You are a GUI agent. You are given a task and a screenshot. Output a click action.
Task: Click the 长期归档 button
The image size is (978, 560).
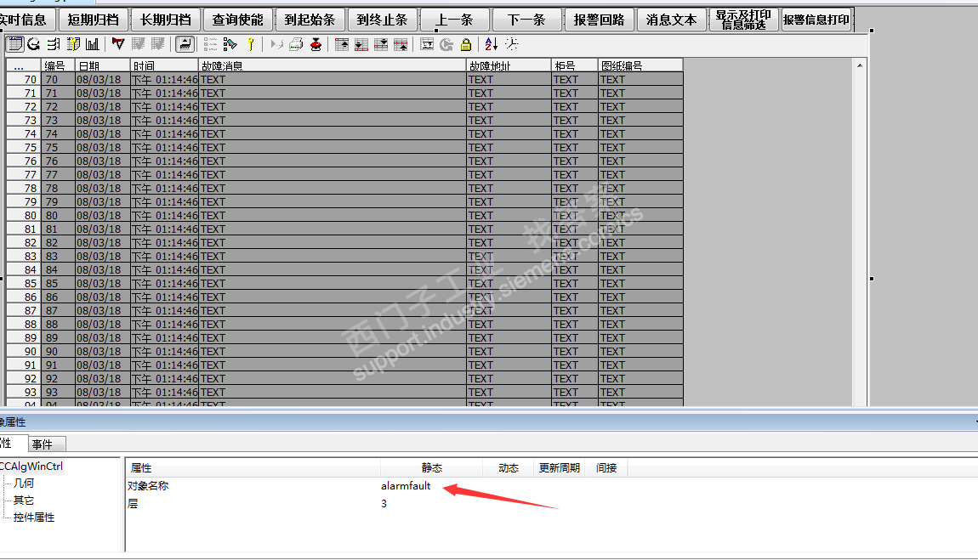tap(166, 20)
